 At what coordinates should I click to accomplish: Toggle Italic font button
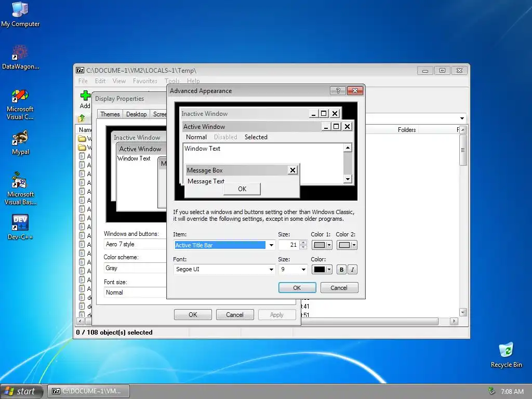[x=353, y=270]
